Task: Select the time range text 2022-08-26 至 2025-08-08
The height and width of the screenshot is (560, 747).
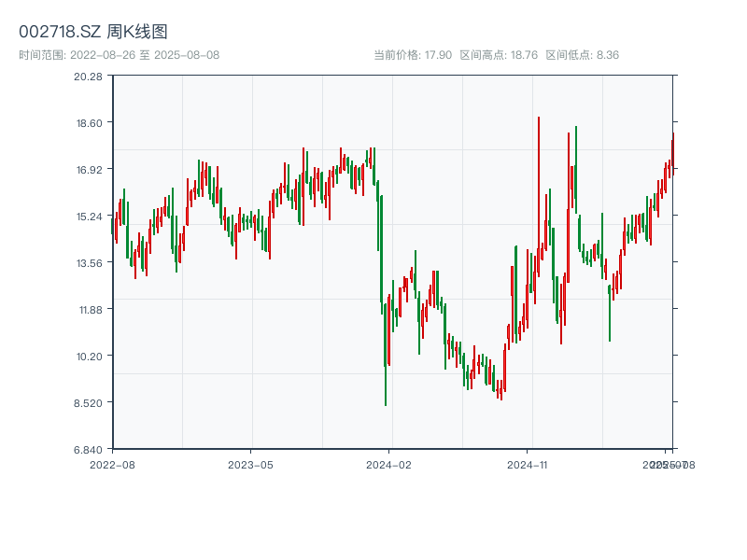Action: 145,55
